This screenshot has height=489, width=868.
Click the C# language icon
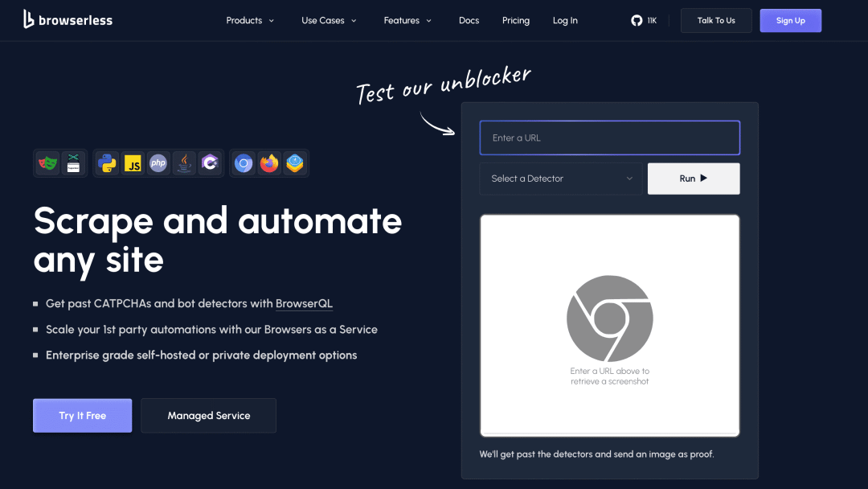click(x=210, y=163)
